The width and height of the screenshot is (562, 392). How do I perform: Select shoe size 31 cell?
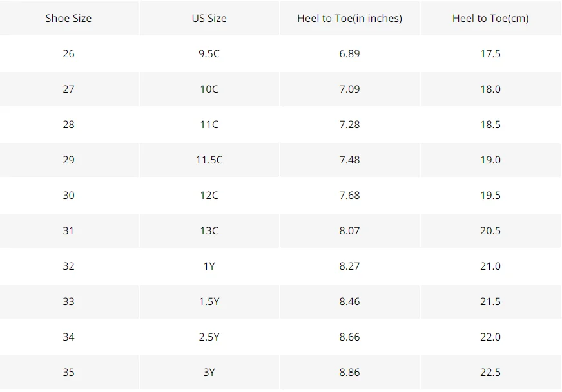(x=68, y=230)
